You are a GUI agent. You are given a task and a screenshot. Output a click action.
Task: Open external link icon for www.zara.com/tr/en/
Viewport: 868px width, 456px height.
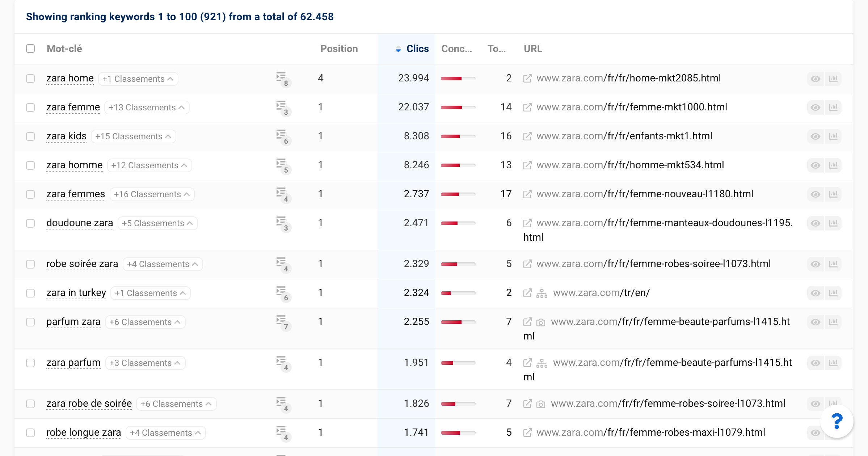click(x=527, y=293)
